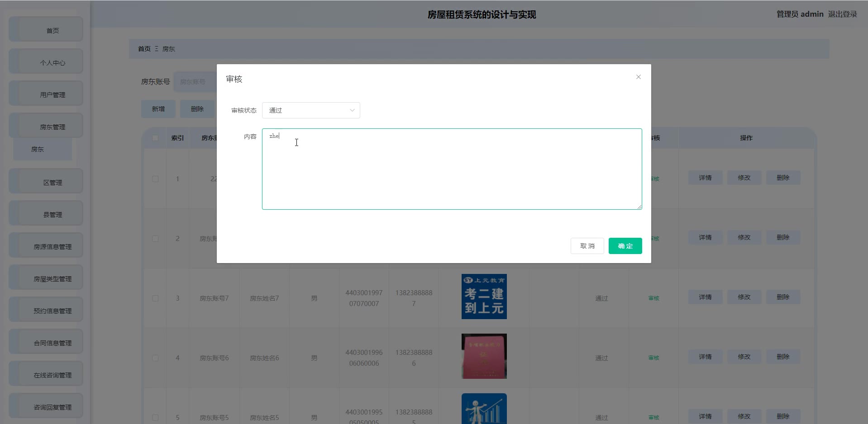
Task: Check the checkbox for row 3
Action: [x=155, y=298]
